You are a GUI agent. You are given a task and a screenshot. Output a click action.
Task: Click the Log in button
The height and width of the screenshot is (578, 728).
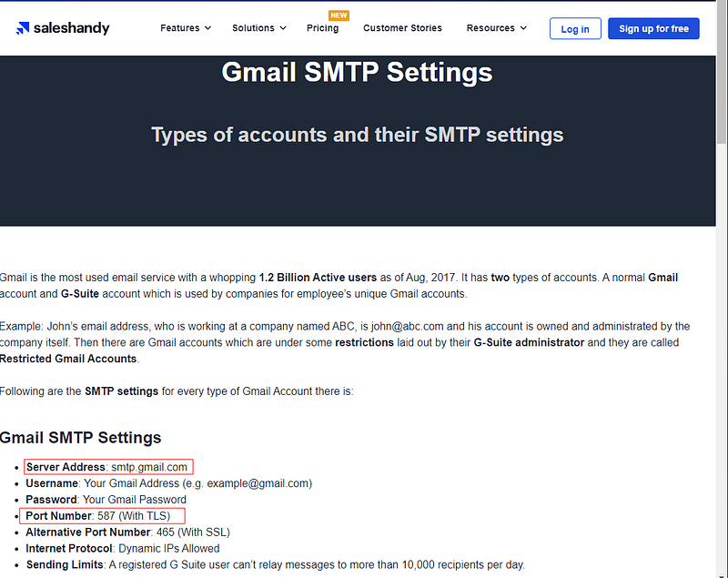[575, 29]
